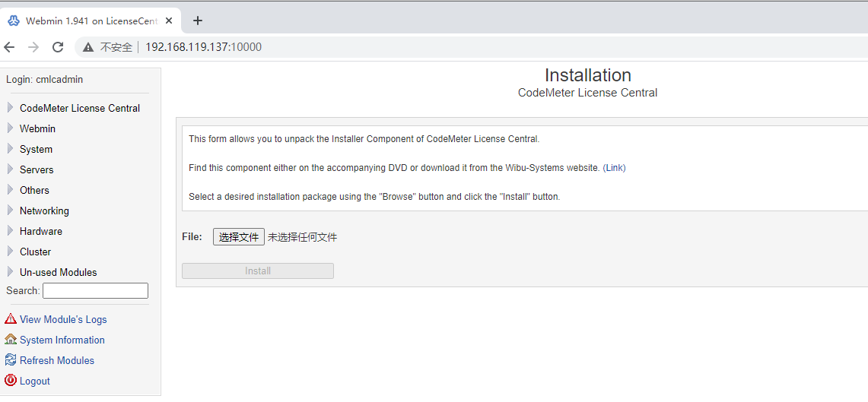Open the Un-used Modules menu label

(58, 272)
